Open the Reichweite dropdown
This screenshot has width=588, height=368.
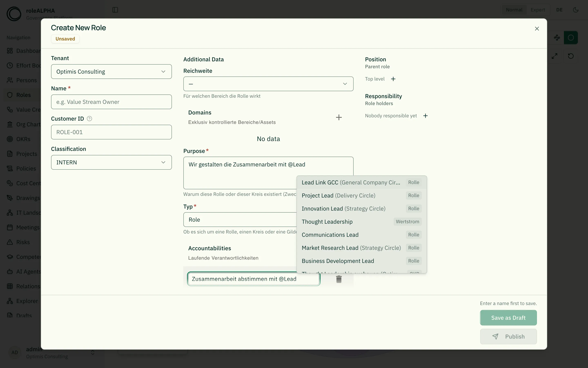(268, 84)
